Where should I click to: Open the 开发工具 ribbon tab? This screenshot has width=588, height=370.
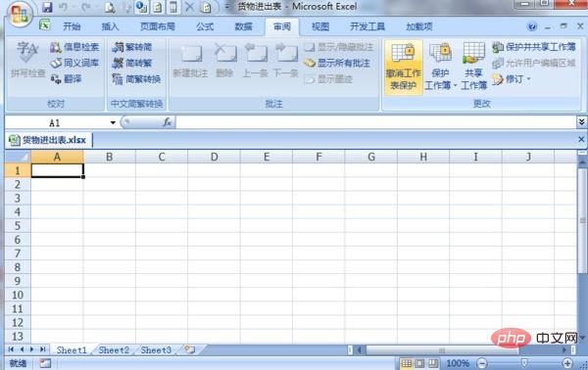click(x=367, y=26)
